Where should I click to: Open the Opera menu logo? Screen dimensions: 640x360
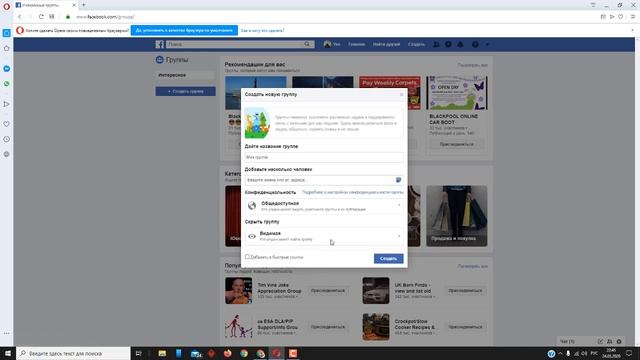click(x=6, y=6)
